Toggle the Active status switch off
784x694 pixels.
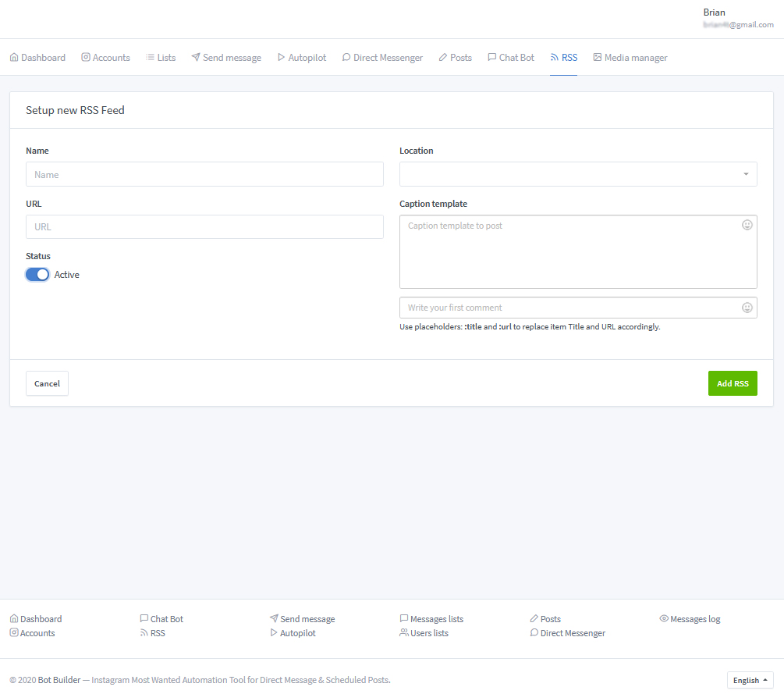click(37, 275)
